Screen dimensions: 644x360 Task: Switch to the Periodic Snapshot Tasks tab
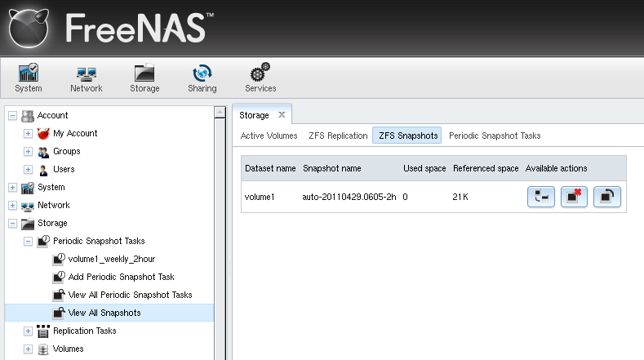[x=495, y=136]
